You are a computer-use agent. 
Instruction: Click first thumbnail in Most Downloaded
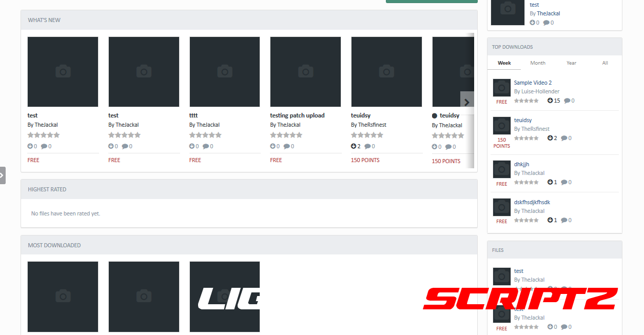pyautogui.click(x=63, y=297)
